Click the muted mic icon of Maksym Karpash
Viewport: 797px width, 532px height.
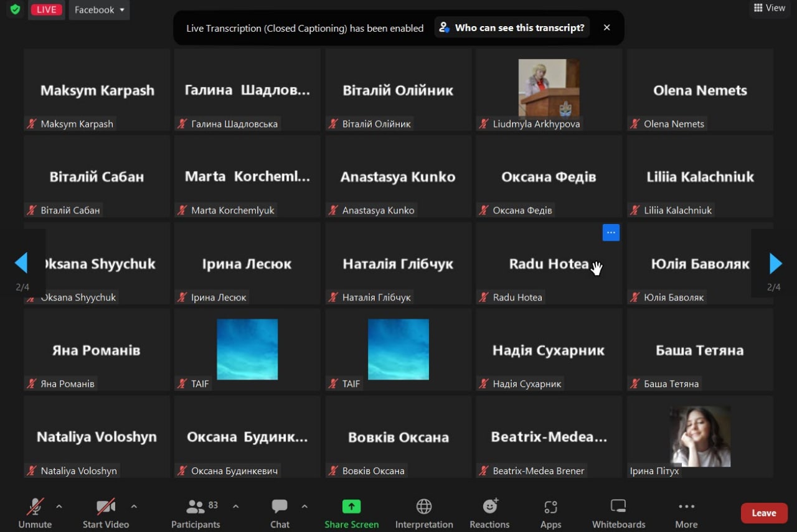click(32, 124)
